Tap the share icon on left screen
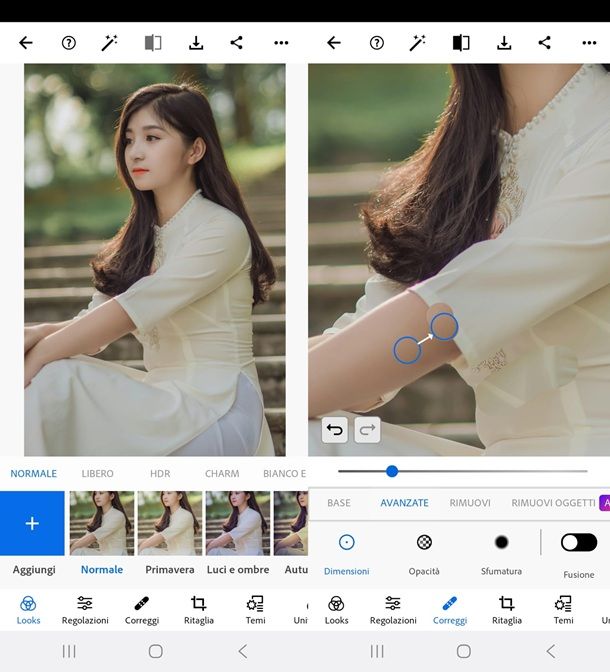 (237, 43)
